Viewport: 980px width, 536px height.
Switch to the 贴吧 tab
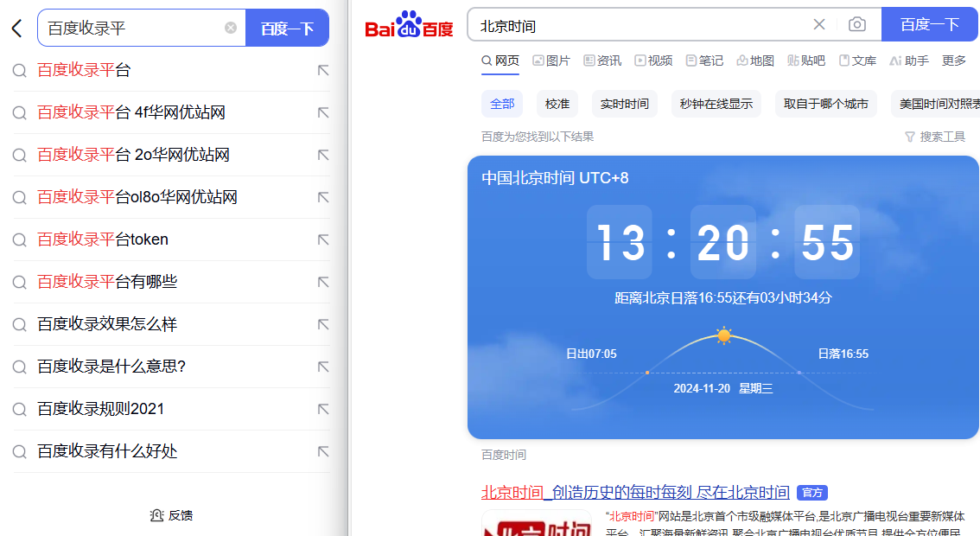pyautogui.click(x=806, y=61)
